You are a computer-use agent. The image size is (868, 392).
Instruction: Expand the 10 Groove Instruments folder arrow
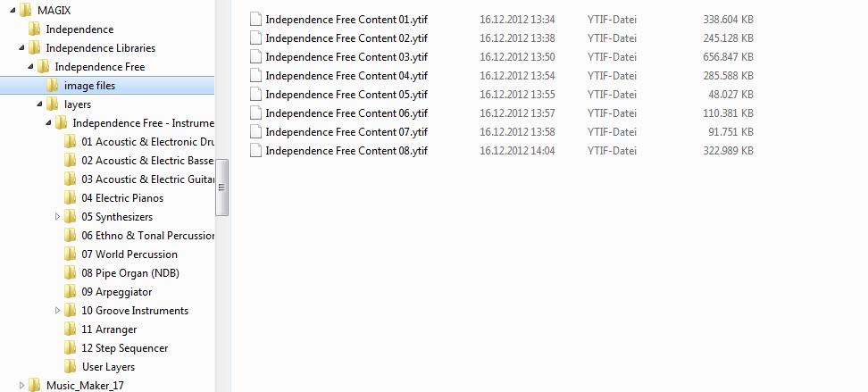point(57,311)
